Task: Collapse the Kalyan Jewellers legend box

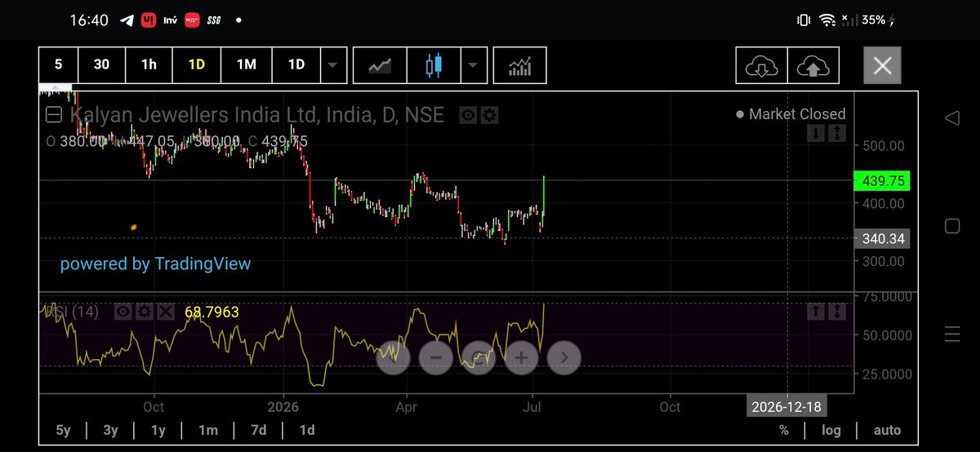Action: 53,114
